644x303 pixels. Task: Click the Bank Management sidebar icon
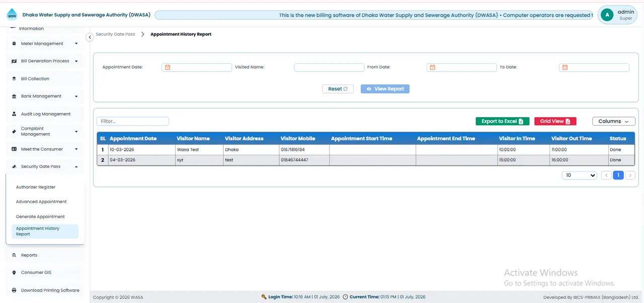coord(14,96)
